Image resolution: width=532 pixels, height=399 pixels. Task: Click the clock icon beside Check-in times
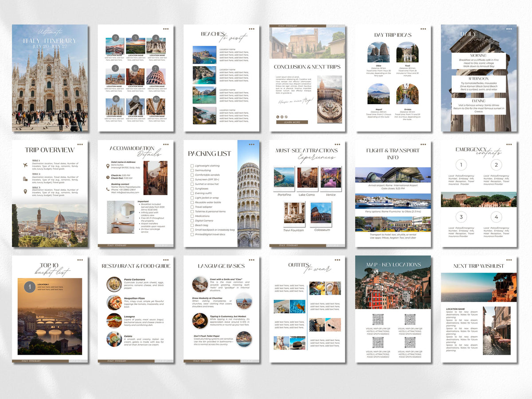point(108,176)
